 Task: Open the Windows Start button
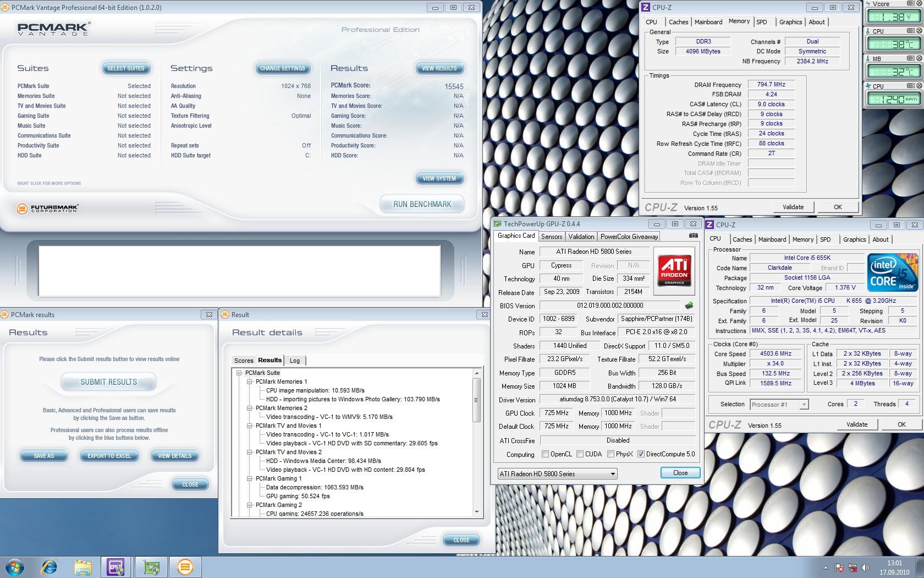click(15, 566)
